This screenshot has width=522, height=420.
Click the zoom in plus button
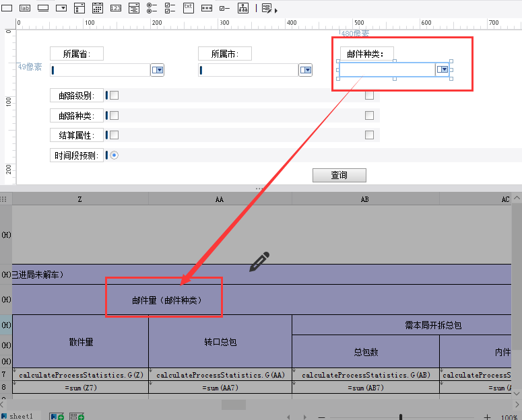pos(487,417)
